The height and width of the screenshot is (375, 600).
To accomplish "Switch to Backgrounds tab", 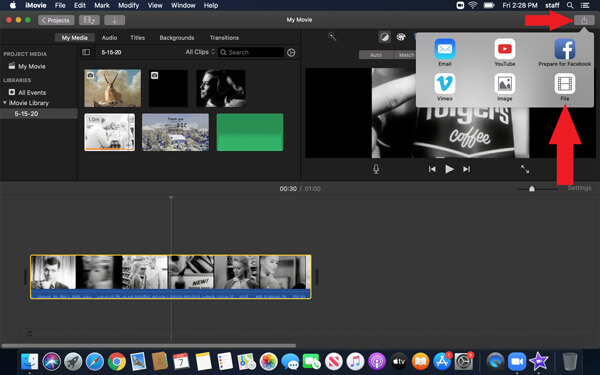I will pyautogui.click(x=177, y=38).
